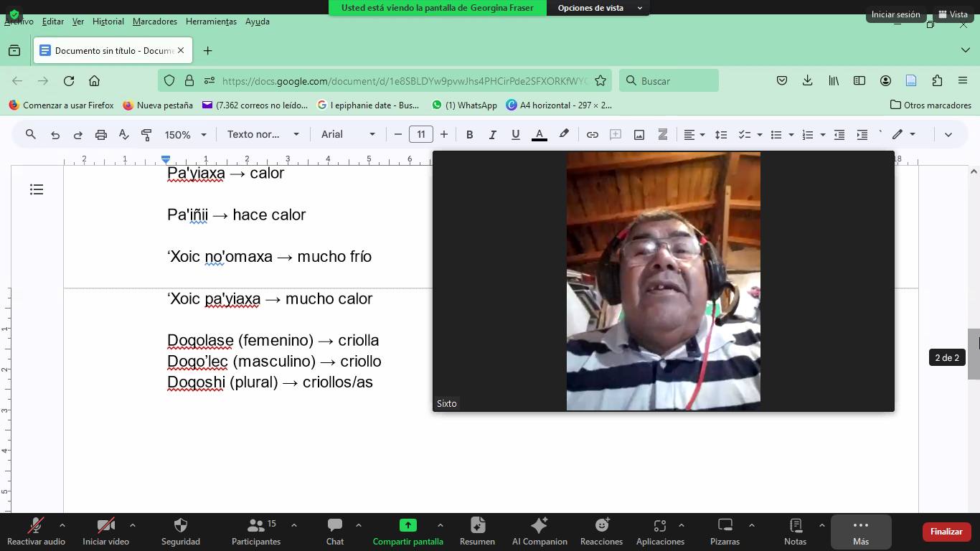Click the insert link icon
The image size is (980, 551).
pos(592,135)
